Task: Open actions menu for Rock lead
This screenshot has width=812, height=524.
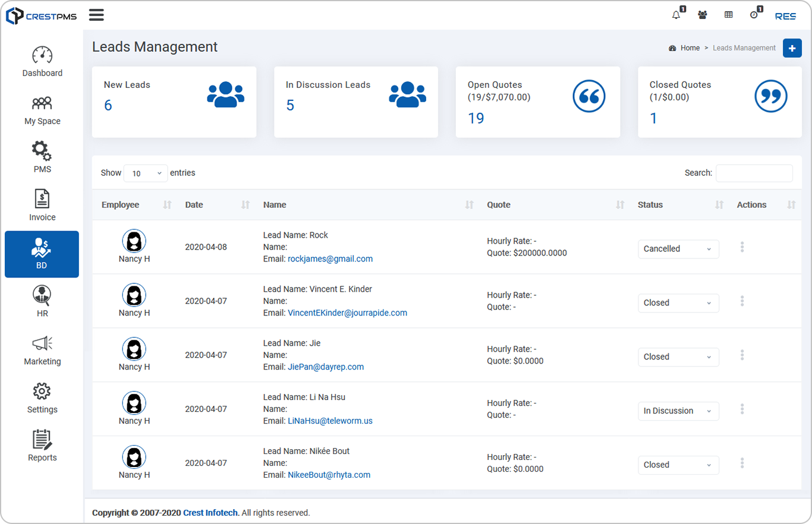Action: pos(742,247)
